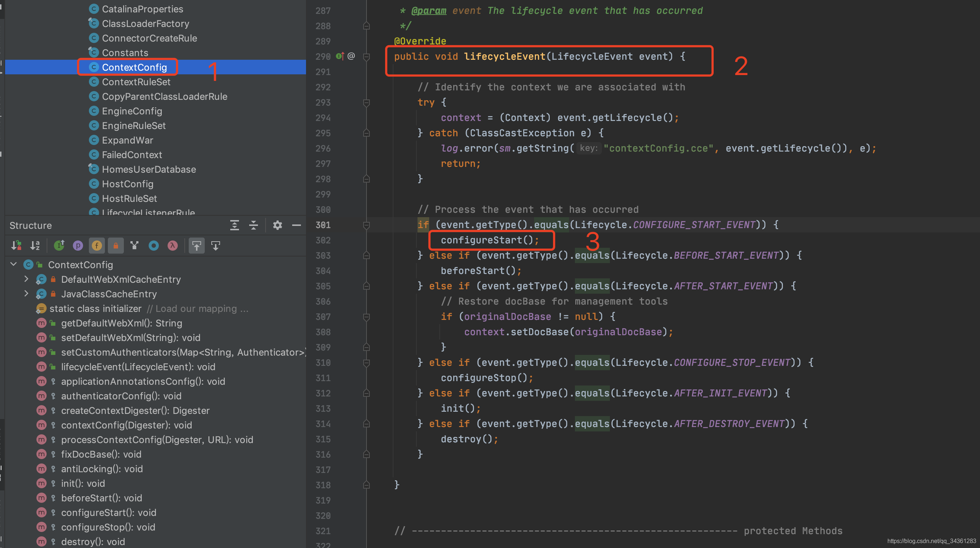Fold the catch block at line 295
The width and height of the screenshot is (980, 548).
pos(366,133)
